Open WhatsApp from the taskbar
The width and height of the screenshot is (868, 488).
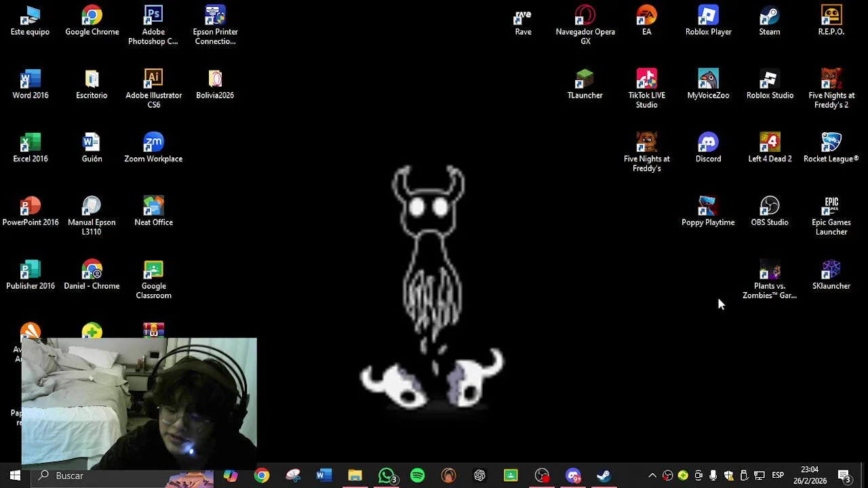pos(386,476)
